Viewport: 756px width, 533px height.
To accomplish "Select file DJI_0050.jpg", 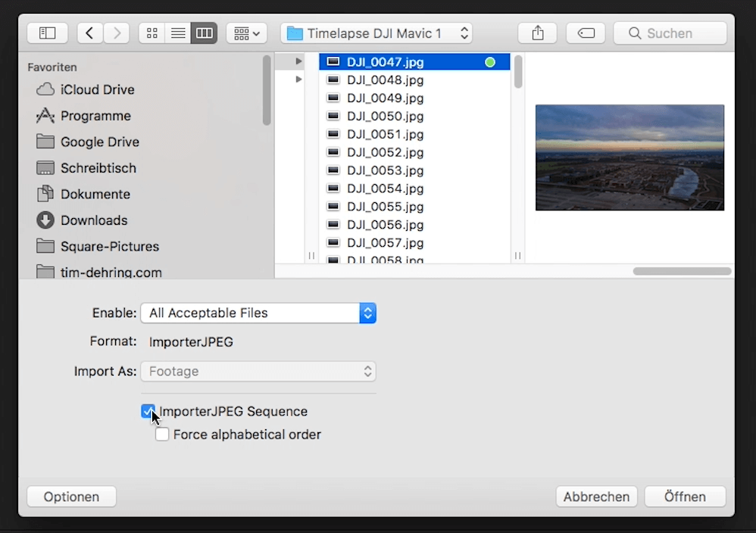I will [x=414, y=116].
